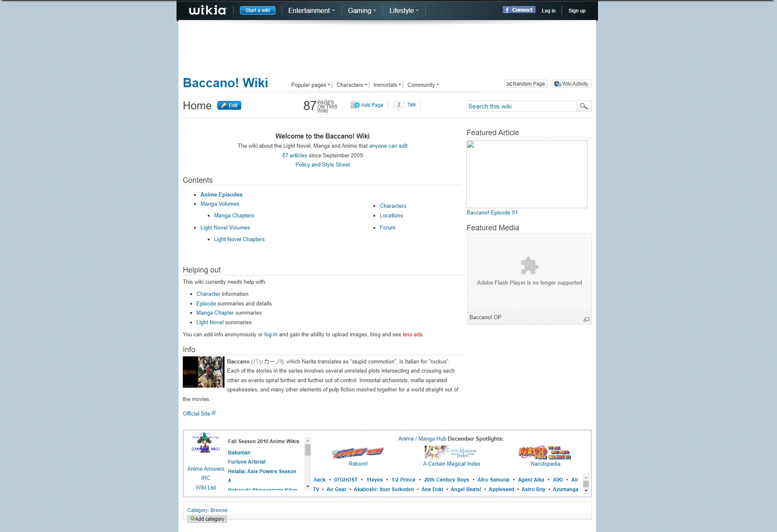Image resolution: width=777 pixels, height=532 pixels.
Task: Enlarge the Baccano! OP media thumbnail
Action: click(586, 320)
